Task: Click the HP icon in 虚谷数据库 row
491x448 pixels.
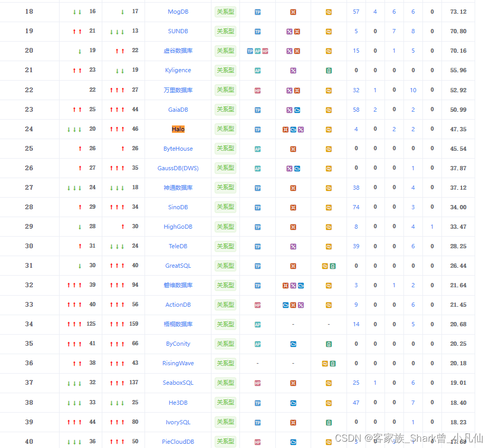Action: [265, 51]
